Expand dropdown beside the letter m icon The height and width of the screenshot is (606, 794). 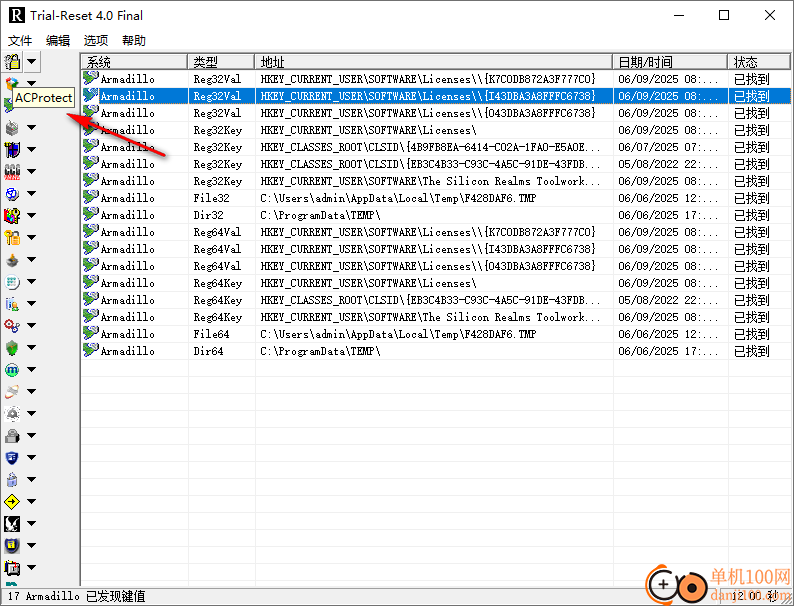(31, 370)
